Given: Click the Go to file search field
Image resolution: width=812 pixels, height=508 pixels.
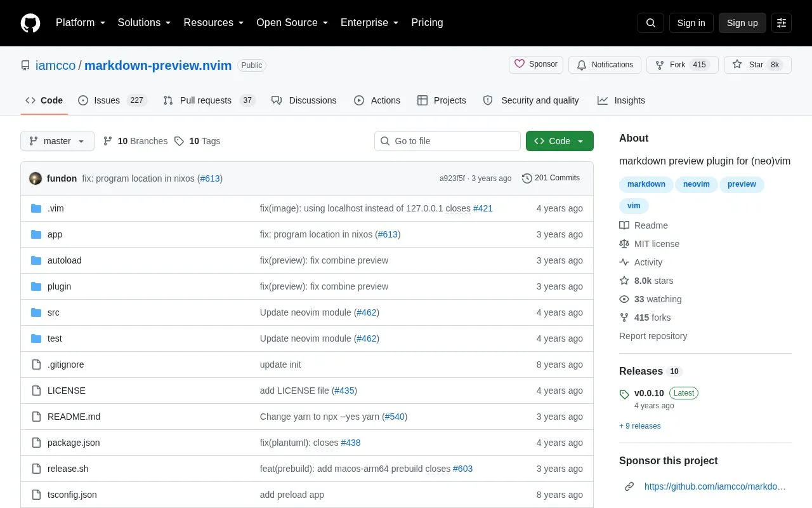Looking at the screenshot, I should (x=447, y=141).
